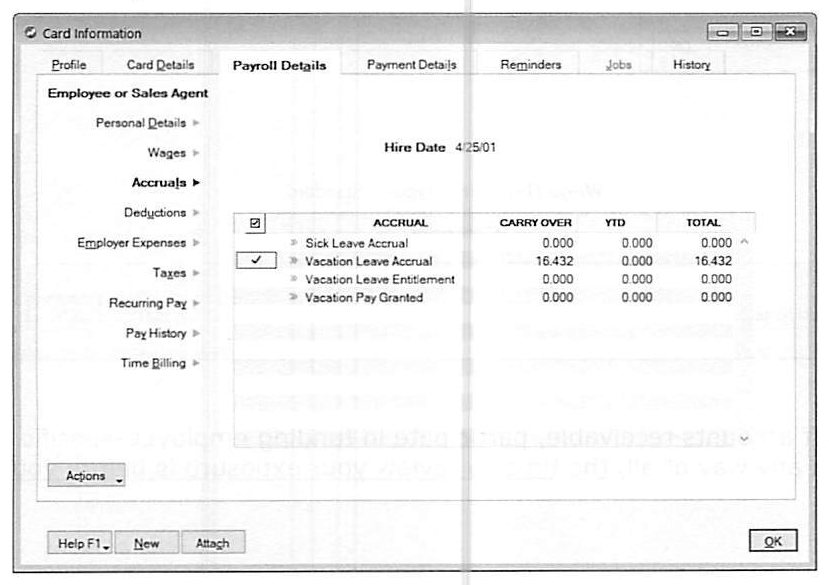Maximize the Card Information window
Viewport: 829px width, 585px height.
click(756, 32)
